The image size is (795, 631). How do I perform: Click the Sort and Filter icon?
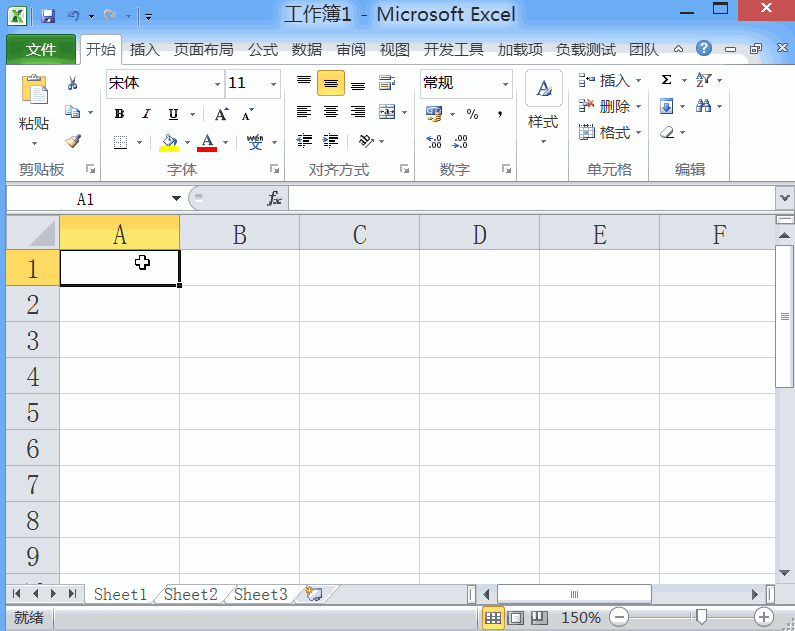pyautogui.click(x=704, y=80)
